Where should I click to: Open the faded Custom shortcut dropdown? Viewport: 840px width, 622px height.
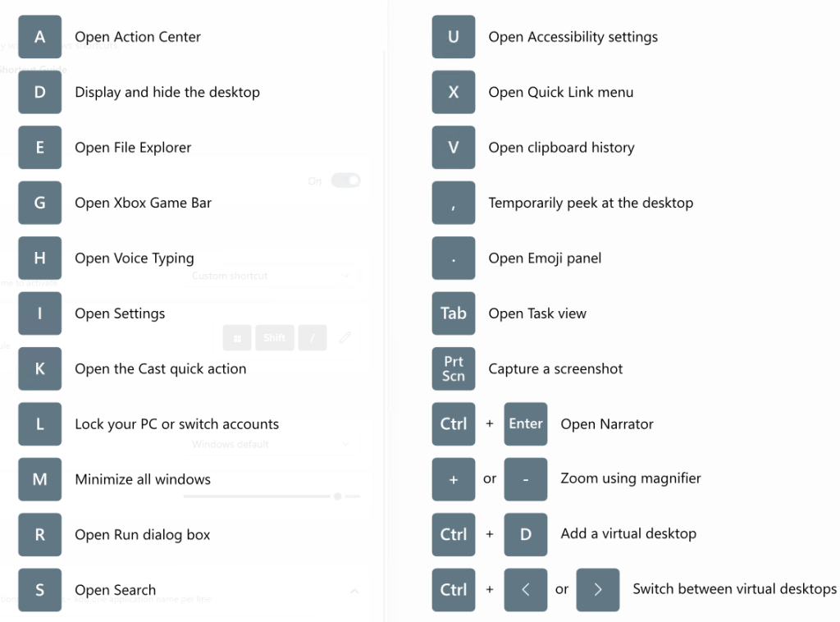tap(272, 276)
